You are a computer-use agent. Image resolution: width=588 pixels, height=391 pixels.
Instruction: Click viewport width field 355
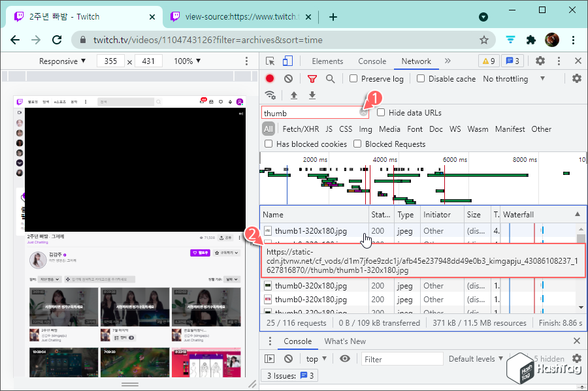pyautogui.click(x=110, y=61)
